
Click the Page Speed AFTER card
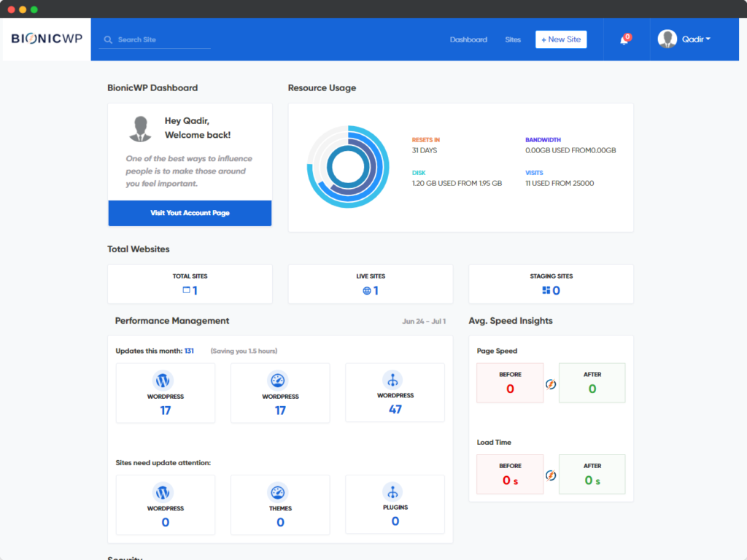[592, 383]
